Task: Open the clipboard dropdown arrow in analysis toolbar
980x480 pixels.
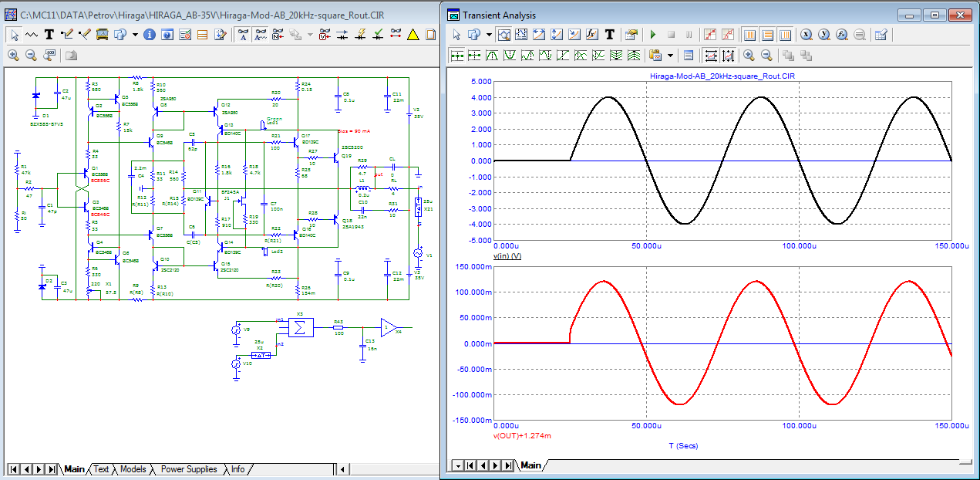Action: (670, 55)
